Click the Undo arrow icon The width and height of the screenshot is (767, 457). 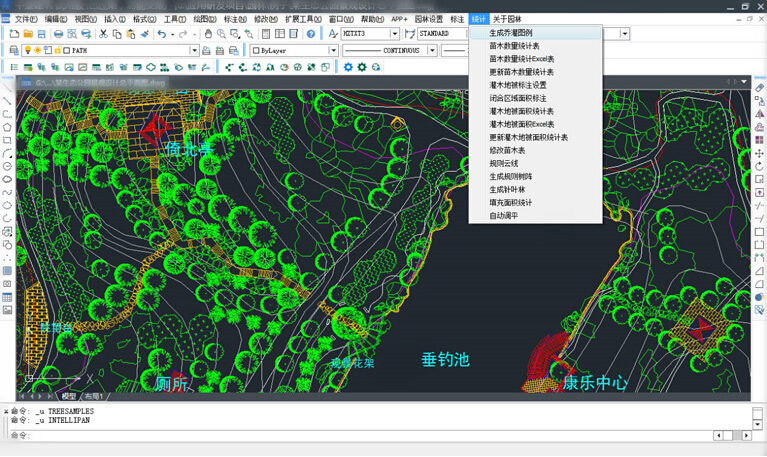pyautogui.click(x=162, y=34)
